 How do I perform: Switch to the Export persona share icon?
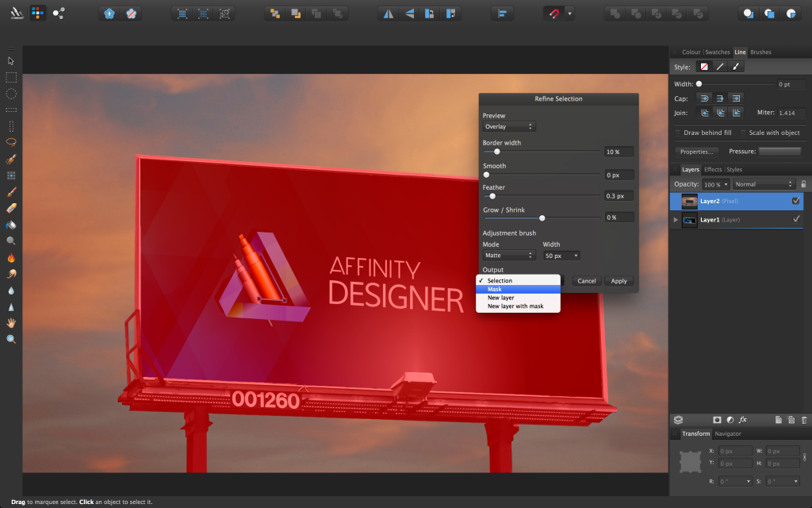(x=59, y=13)
